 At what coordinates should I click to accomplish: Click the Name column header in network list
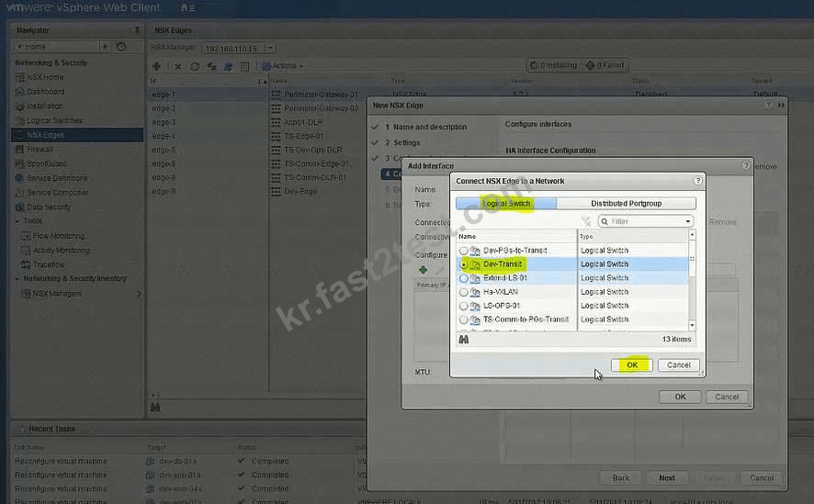pyautogui.click(x=516, y=237)
